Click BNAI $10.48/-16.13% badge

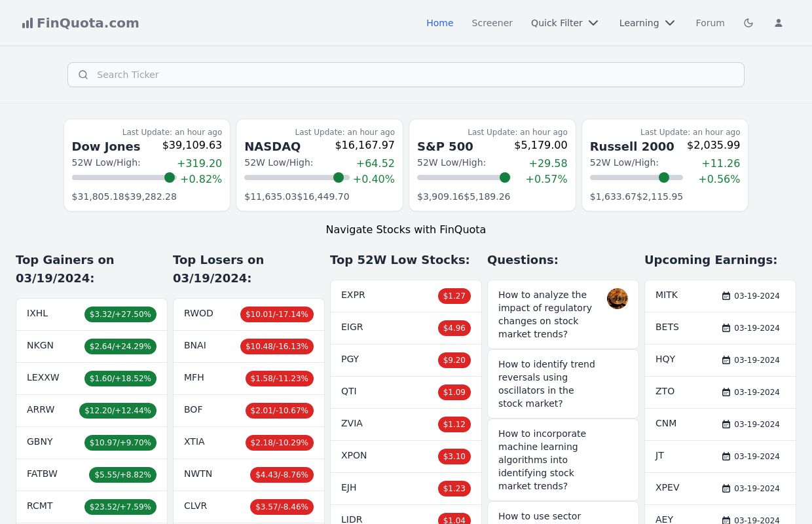coord(277,346)
